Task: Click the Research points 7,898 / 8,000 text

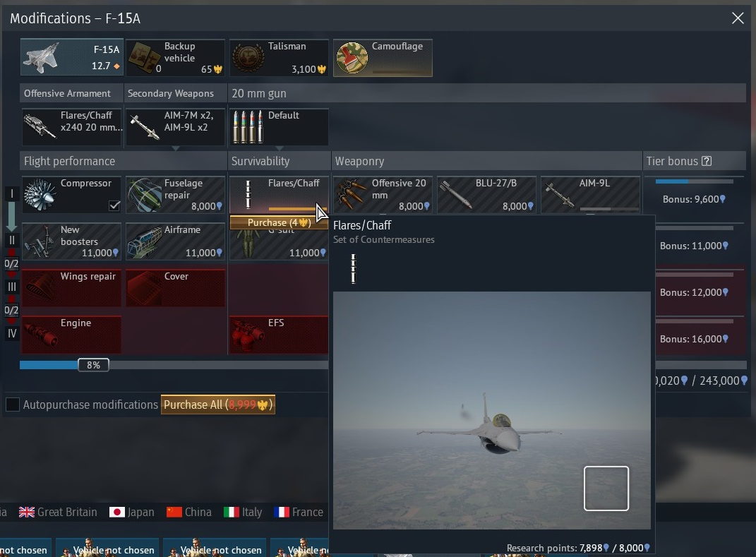Action: 578,549
